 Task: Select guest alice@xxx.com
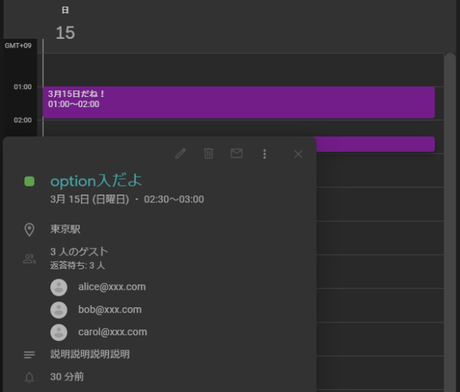[x=112, y=287]
